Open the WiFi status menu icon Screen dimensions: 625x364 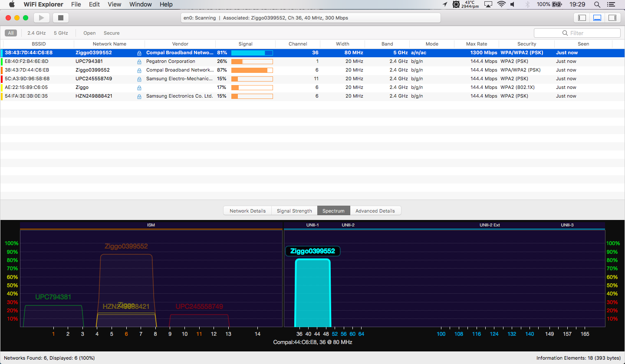click(x=501, y=4)
